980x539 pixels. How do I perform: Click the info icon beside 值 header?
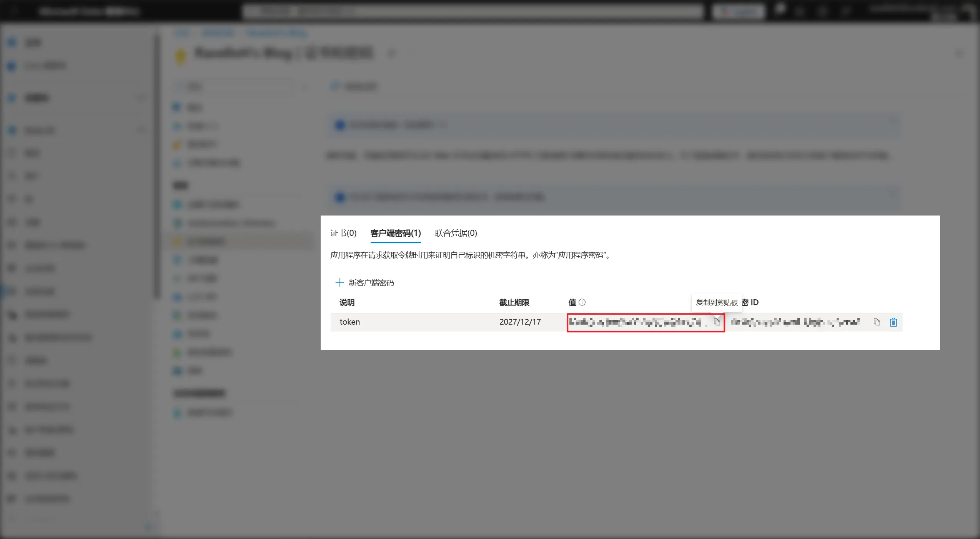[582, 302]
